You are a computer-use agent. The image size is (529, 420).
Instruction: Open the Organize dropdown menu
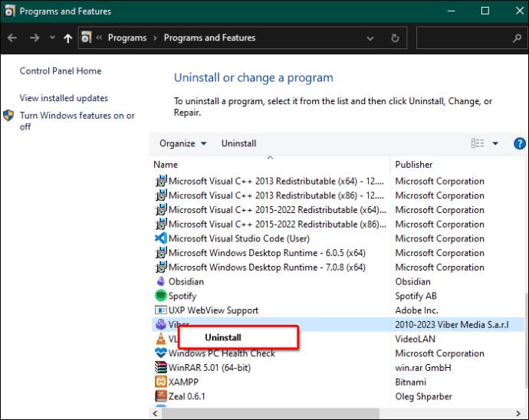pos(183,143)
